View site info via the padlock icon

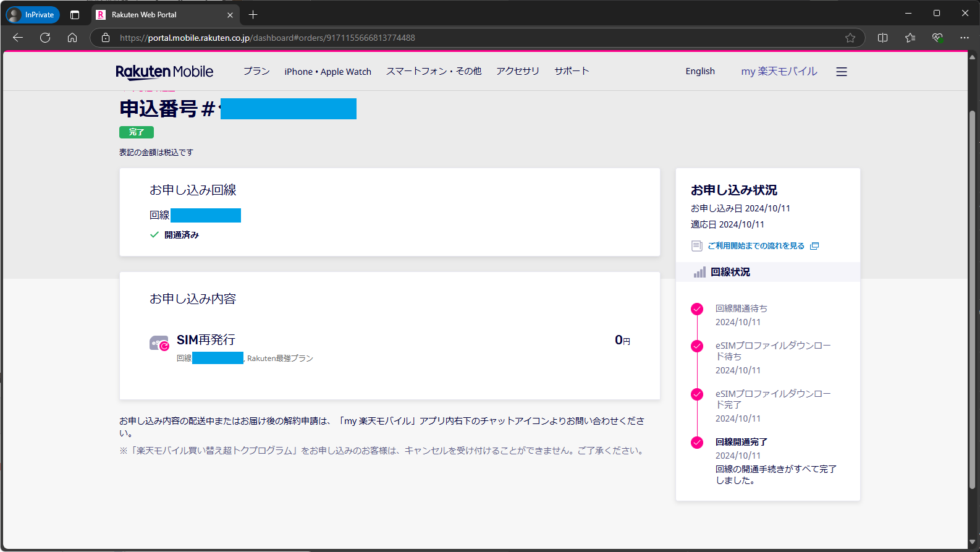(x=106, y=38)
